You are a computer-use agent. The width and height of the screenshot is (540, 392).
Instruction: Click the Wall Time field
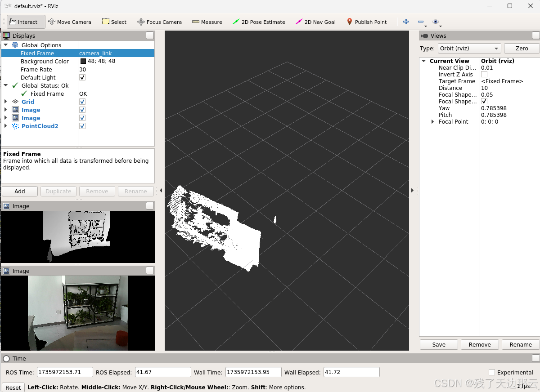tap(253, 372)
